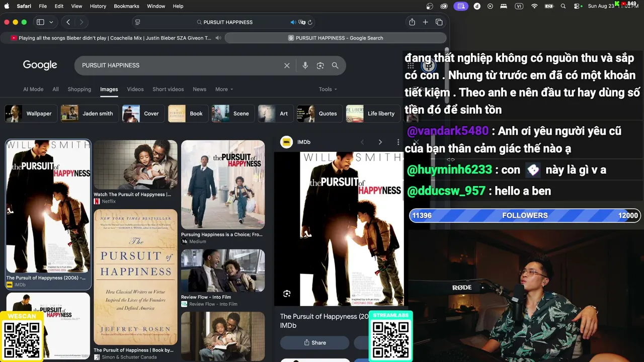The width and height of the screenshot is (644, 362).
Task: Switch to the YouTube Coachella Mix tab
Action: 113,38
